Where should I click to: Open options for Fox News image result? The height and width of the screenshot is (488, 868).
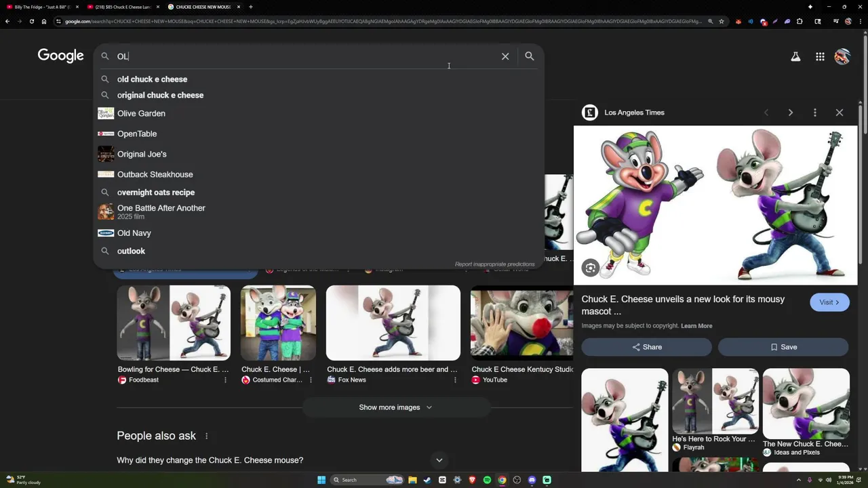(x=456, y=380)
